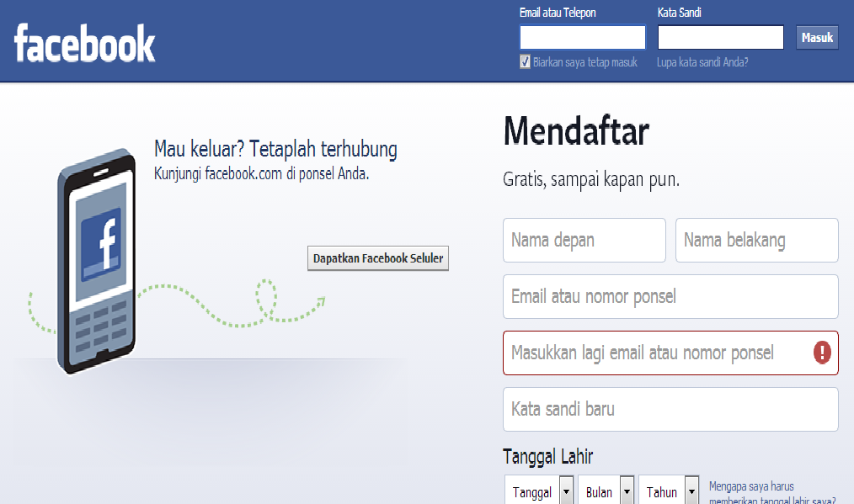Open the Bulan dropdown

606,491
